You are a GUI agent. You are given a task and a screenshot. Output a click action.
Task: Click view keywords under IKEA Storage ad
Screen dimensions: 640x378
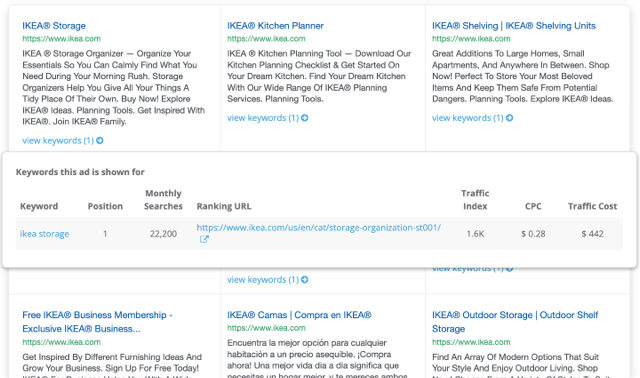[x=58, y=140]
